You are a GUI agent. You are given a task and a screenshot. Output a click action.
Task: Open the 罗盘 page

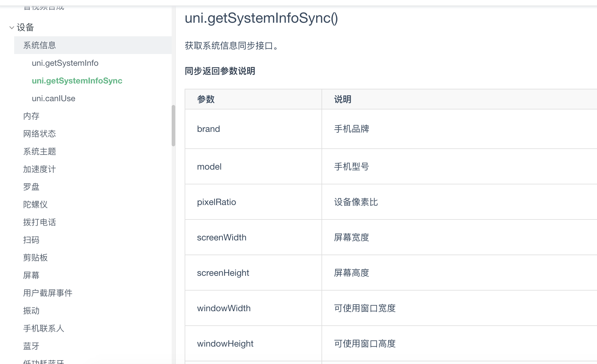click(31, 187)
